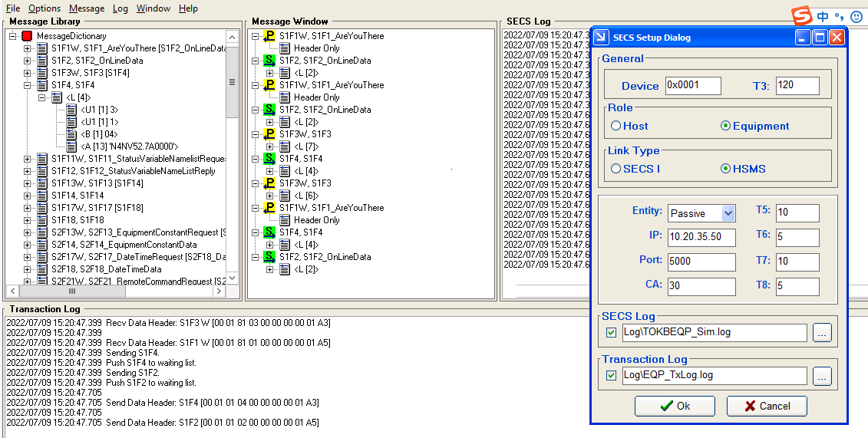The image size is (868, 438).
Task: Select S2F17W, S2F17_DateTimeRequest in Message Library
Action: (139, 257)
